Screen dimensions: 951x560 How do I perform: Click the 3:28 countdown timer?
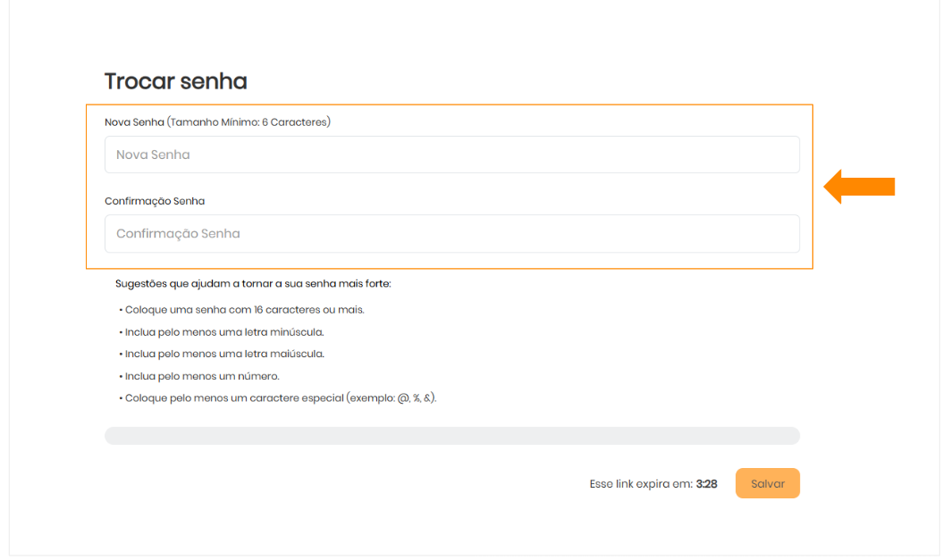[x=707, y=484]
